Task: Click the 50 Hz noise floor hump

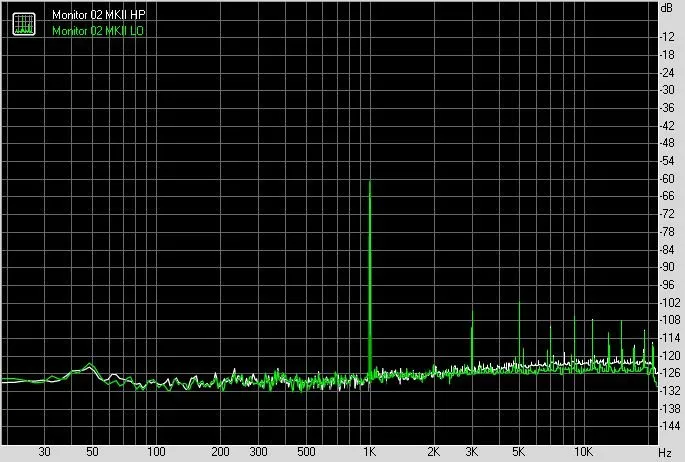Action: [x=90, y=365]
